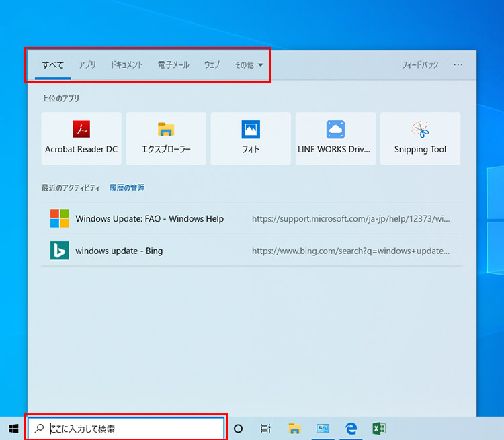Open Task View from the taskbar
Image resolution: width=504 pixels, height=440 pixels.
(x=265, y=428)
